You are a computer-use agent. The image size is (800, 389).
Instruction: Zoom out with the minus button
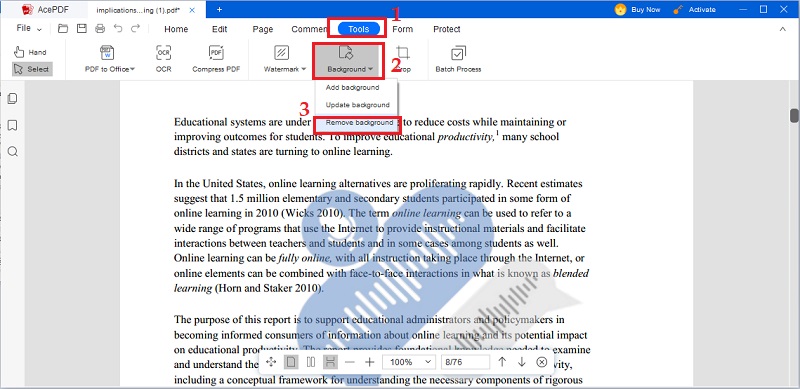[x=349, y=362]
